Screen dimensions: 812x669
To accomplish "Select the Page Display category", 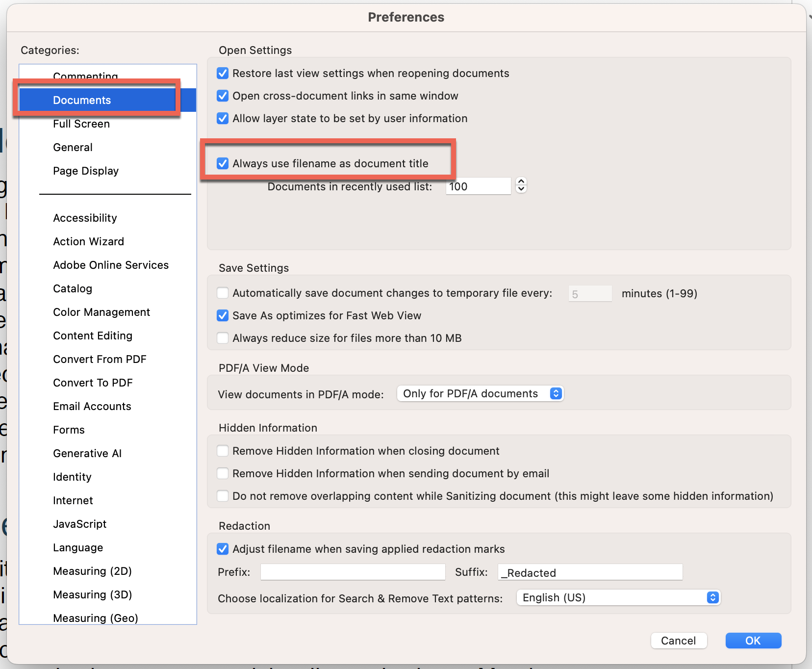I will point(86,171).
